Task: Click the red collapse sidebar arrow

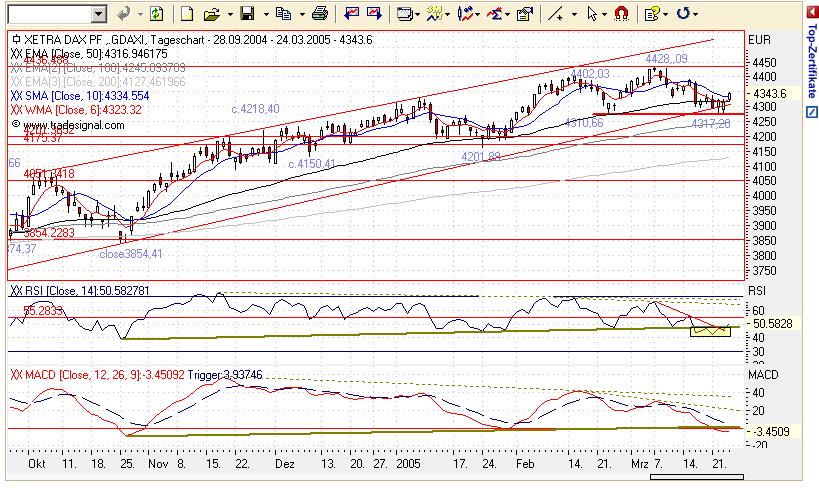Action: (x=812, y=13)
